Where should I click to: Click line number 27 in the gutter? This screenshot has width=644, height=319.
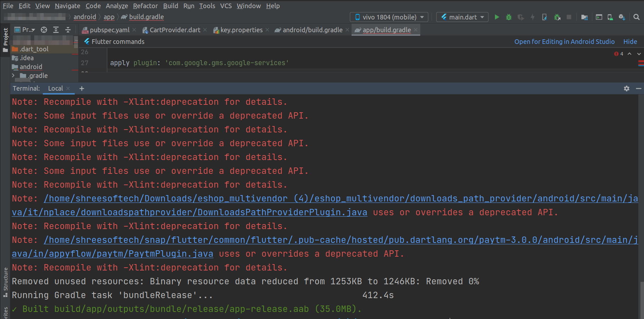(x=85, y=63)
